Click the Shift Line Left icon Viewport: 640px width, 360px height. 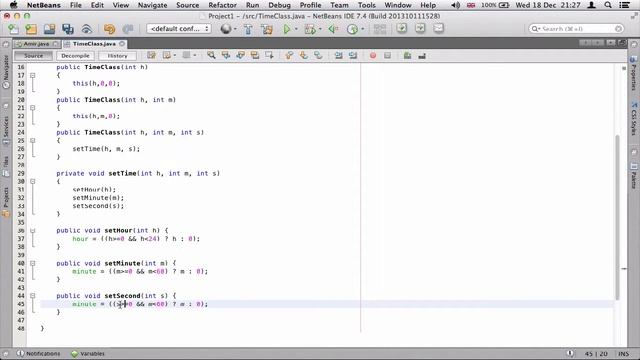(338, 56)
